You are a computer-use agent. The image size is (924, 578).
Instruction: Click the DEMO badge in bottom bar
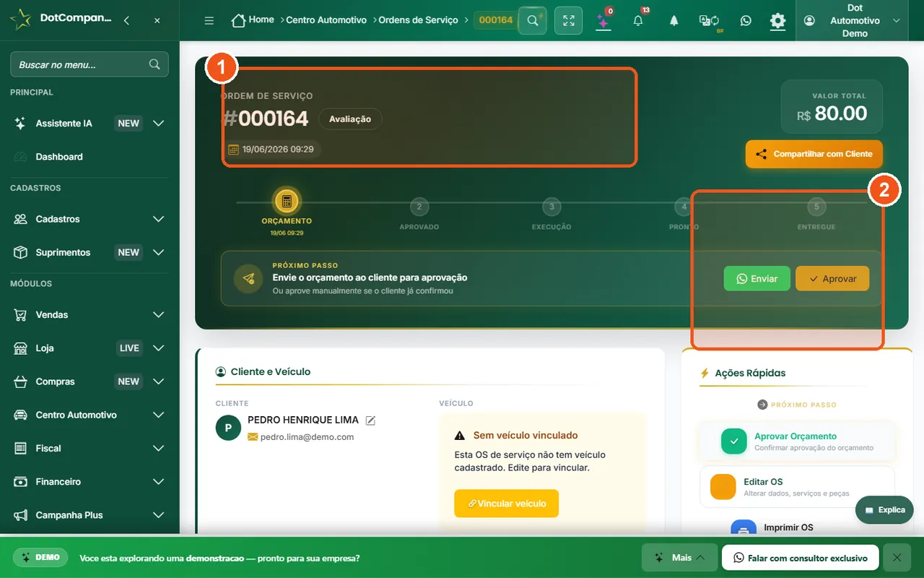click(40, 558)
